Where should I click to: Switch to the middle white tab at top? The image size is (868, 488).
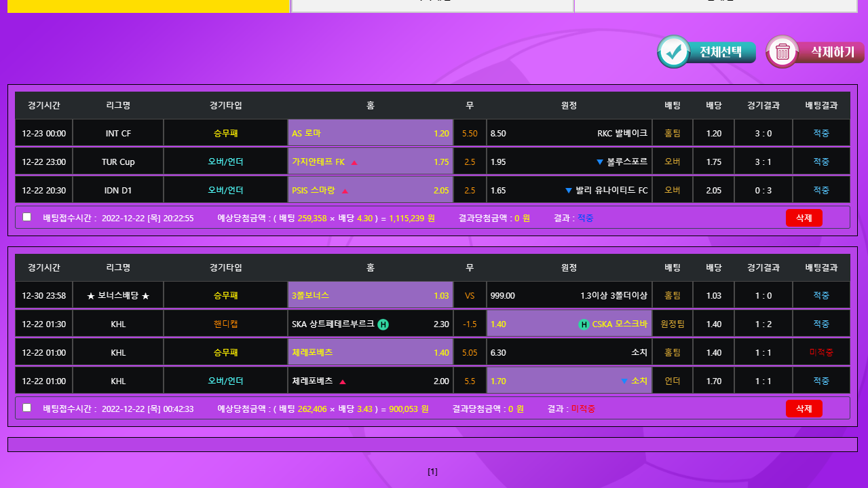pos(432,5)
